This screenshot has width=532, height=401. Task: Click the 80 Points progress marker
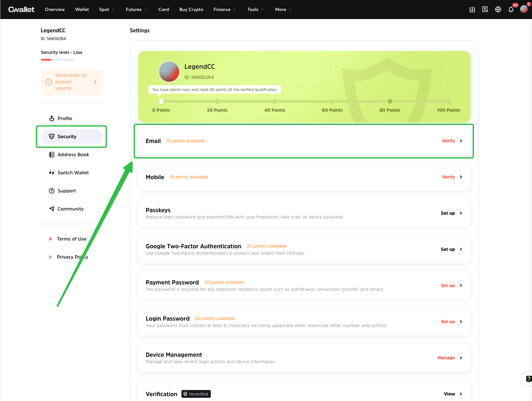point(390,101)
